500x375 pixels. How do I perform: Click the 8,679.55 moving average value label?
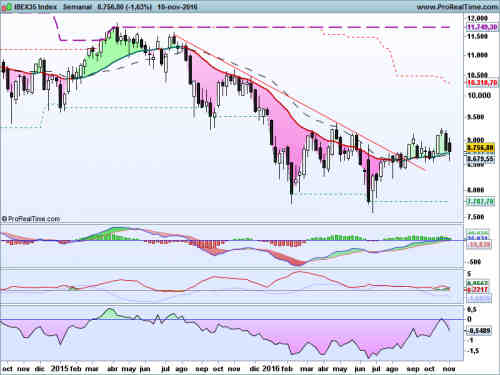click(480, 159)
